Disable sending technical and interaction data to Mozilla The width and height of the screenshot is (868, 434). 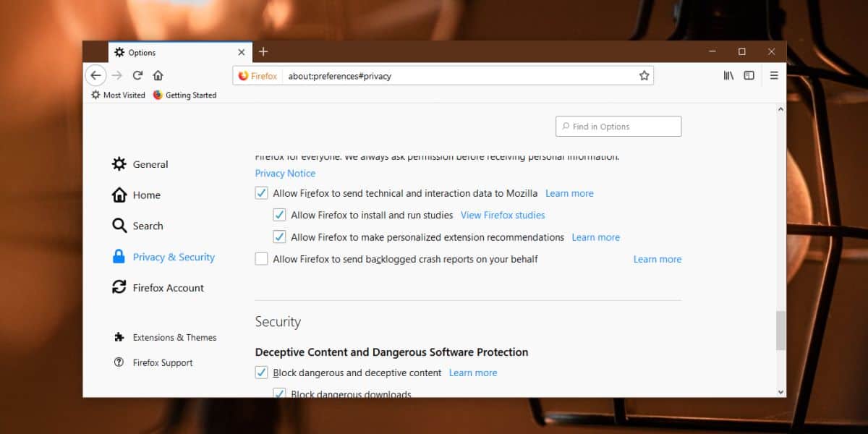[x=261, y=193]
